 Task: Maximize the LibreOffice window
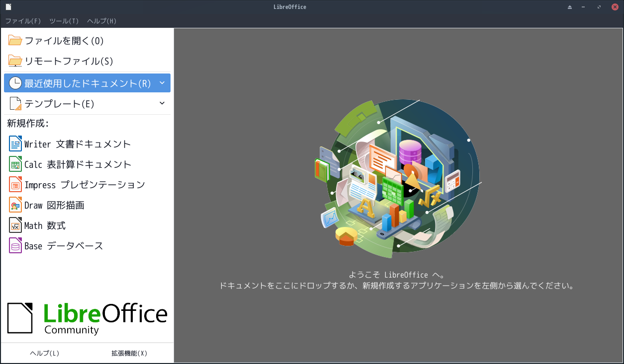click(x=599, y=7)
